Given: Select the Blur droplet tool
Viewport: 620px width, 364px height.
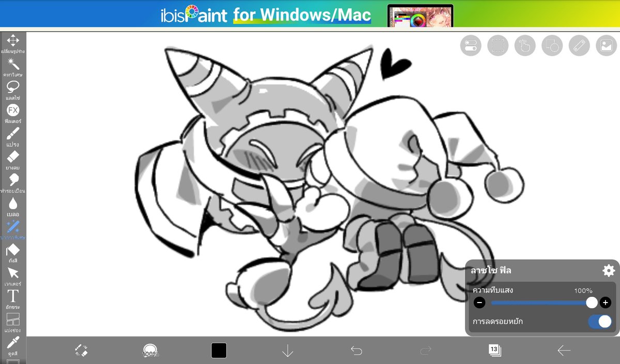Looking at the screenshot, I should tap(13, 207).
